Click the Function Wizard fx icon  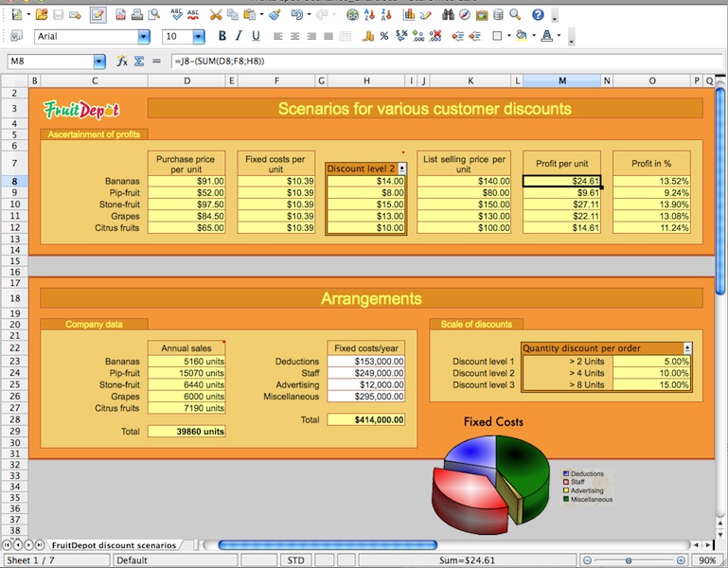click(122, 61)
